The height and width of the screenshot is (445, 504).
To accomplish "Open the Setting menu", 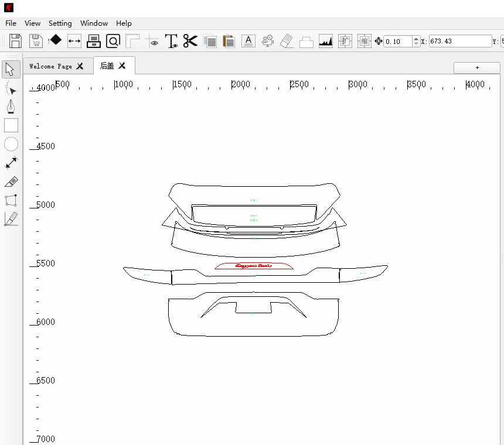I will [60, 23].
